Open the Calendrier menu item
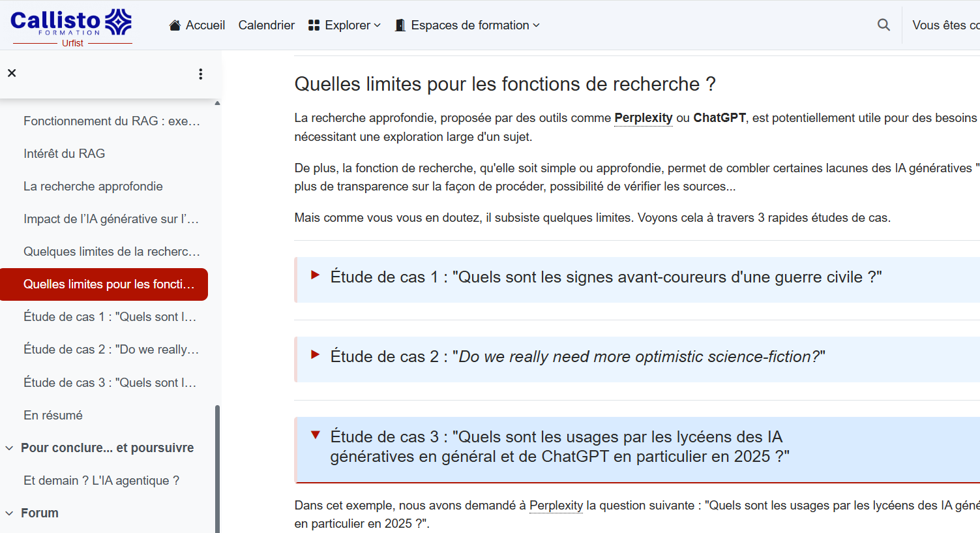Image resolution: width=980 pixels, height=533 pixels. click(266, 25)
